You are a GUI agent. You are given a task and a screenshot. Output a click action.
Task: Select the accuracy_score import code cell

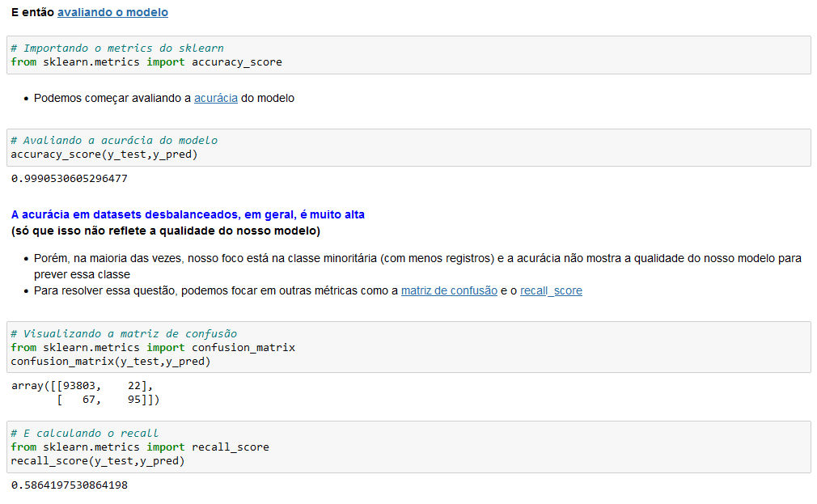408,55
